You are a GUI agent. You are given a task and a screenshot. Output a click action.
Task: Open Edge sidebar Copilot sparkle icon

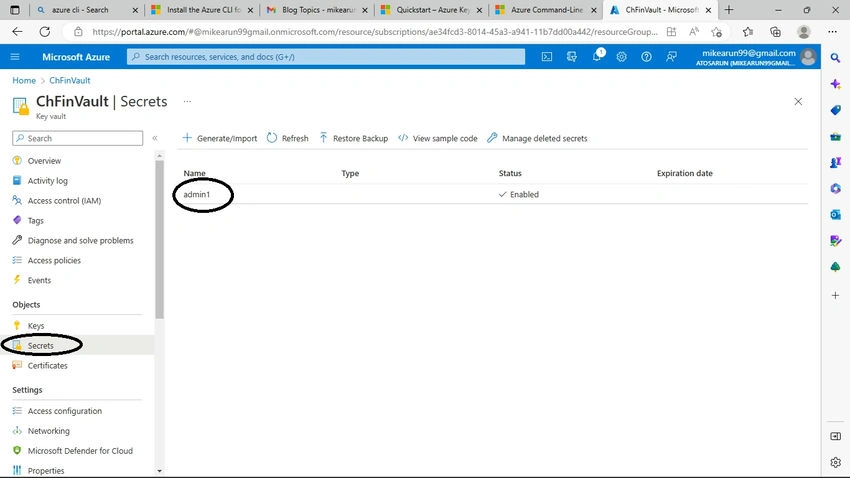(835, 84)
